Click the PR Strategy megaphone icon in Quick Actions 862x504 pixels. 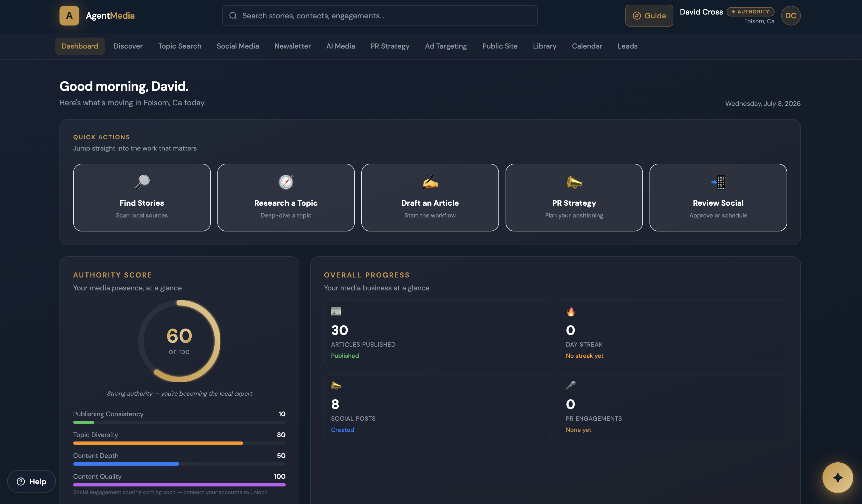pyautogui.click(x=574, y=182)
